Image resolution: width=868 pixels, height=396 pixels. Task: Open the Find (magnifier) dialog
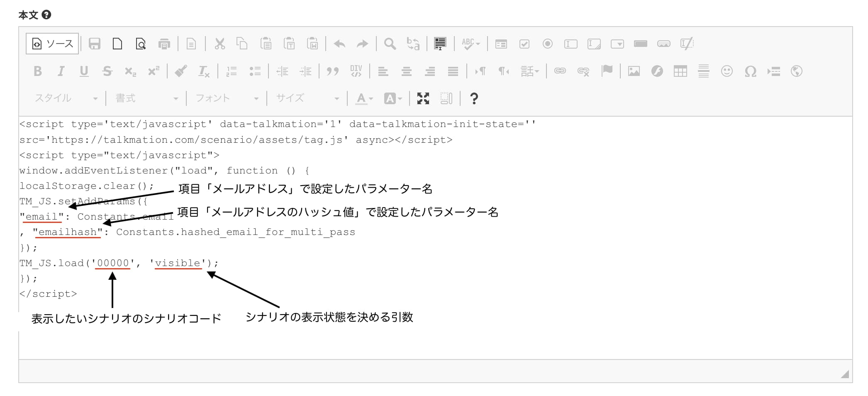[389, 44]
